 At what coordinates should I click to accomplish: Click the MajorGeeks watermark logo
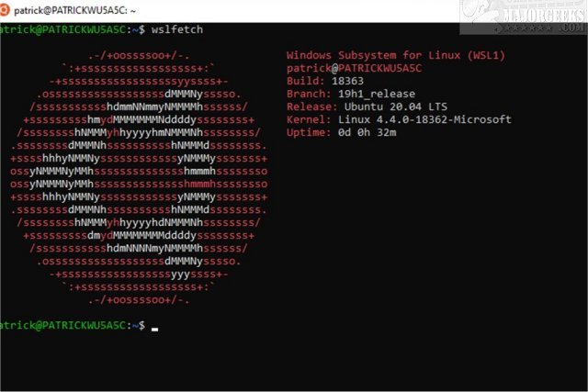(524, 17)
